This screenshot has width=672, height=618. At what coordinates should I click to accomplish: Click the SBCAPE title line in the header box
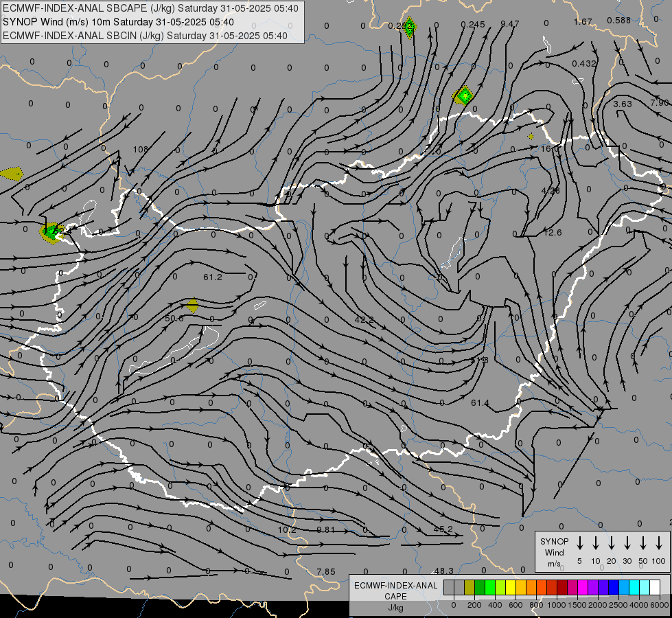[150, 8]
